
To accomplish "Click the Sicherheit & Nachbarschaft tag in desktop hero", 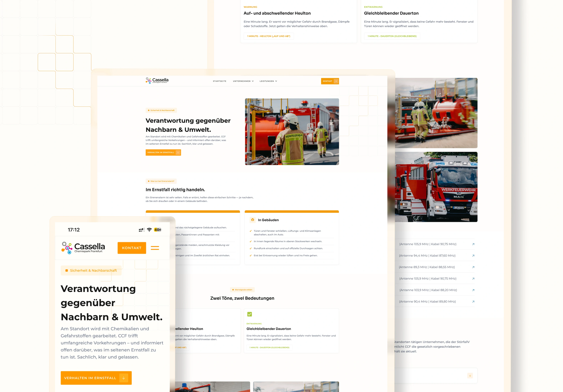I will point(161,110).
